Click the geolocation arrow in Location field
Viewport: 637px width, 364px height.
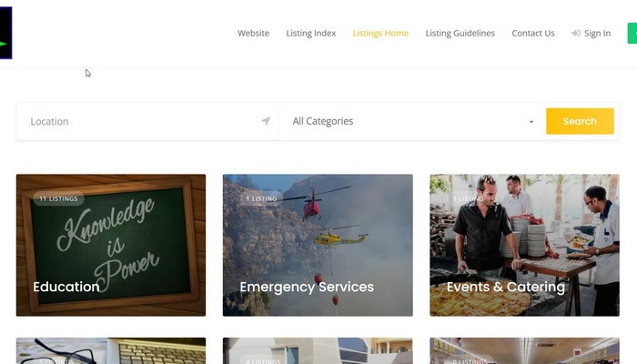point(266,121)
